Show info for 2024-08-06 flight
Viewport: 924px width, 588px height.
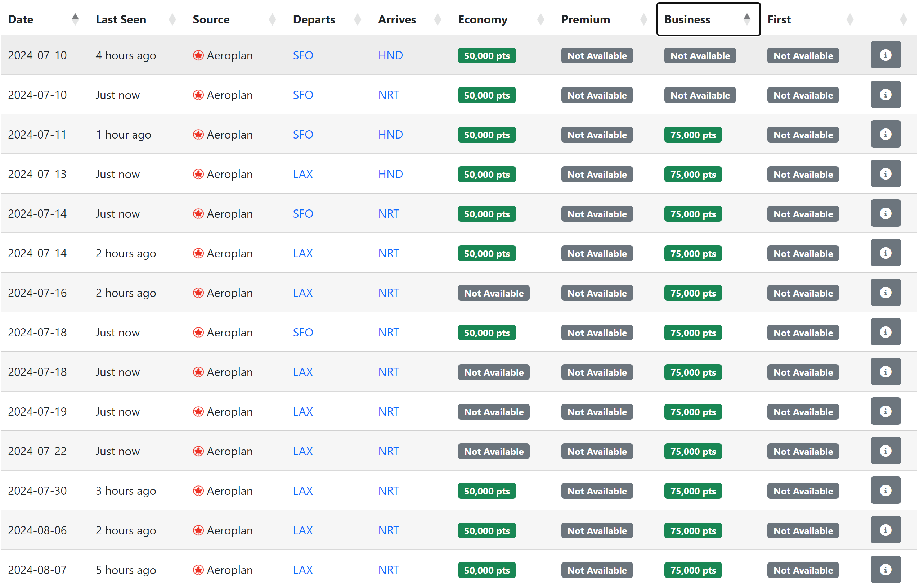coord(885,530)
